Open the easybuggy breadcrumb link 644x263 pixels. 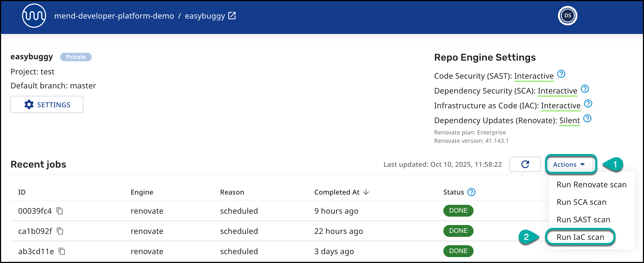(x=205, y=16)
